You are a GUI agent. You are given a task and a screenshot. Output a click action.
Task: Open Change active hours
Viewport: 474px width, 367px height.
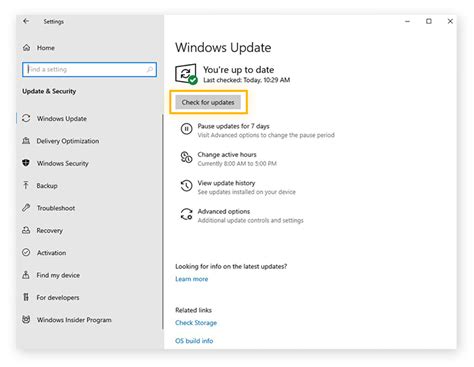(227, 154)
